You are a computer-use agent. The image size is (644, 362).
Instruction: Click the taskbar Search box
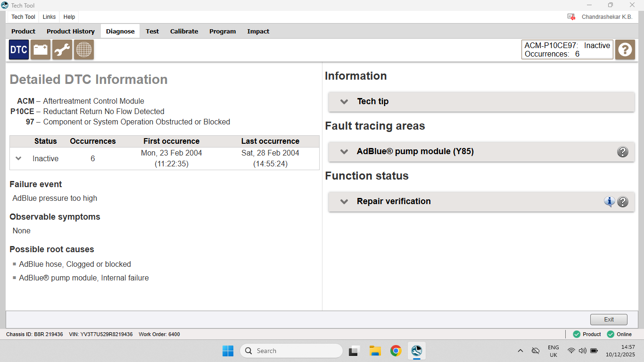click(291, 351)
